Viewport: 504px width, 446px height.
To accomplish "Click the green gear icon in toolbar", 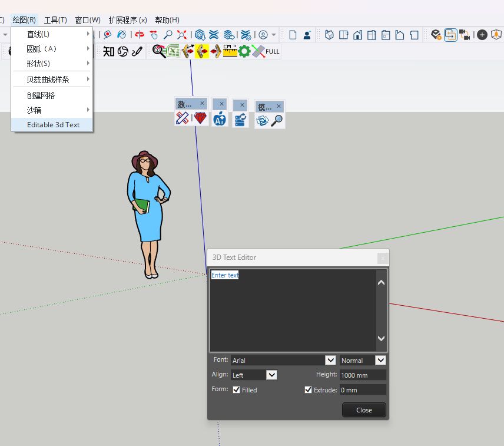I will pos(244,51).
